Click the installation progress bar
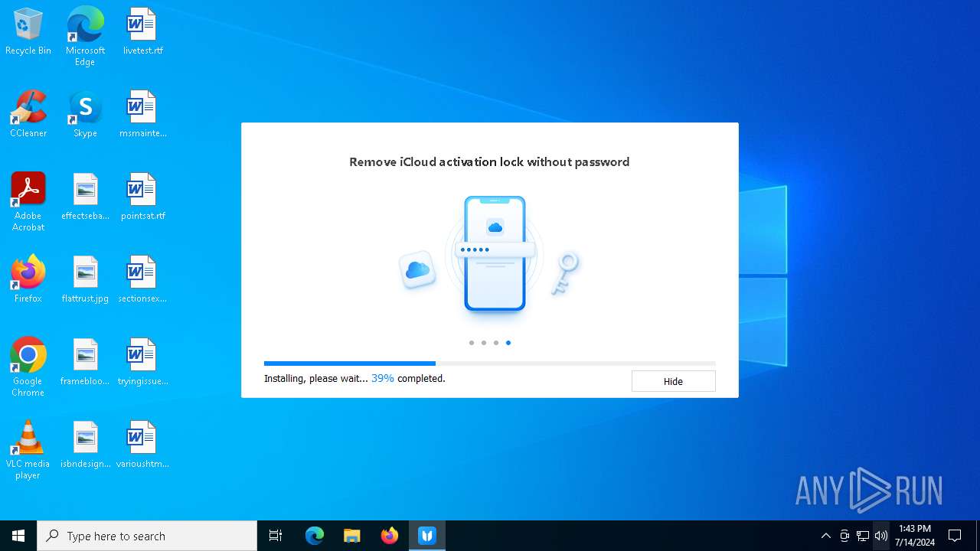 [490, 364]
